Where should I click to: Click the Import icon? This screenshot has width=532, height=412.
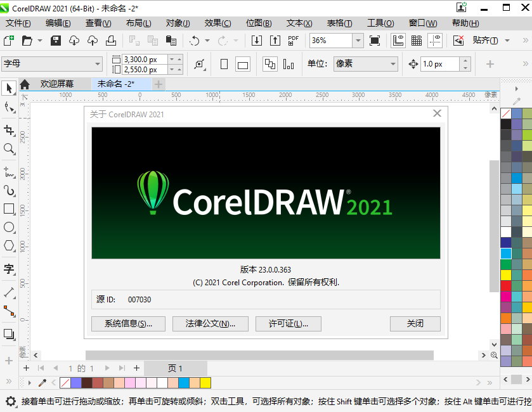(257, 41)
